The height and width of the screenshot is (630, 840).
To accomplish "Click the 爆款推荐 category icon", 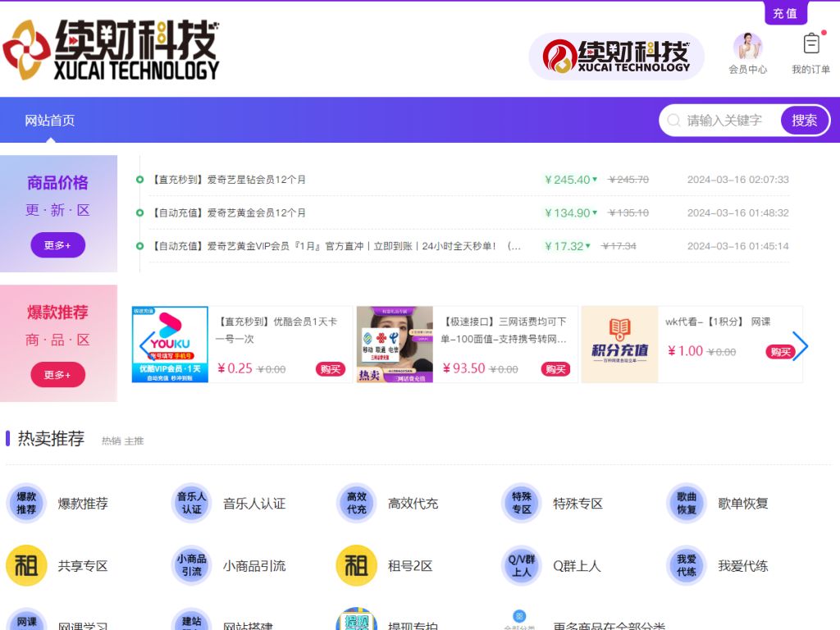I will 26,503.
